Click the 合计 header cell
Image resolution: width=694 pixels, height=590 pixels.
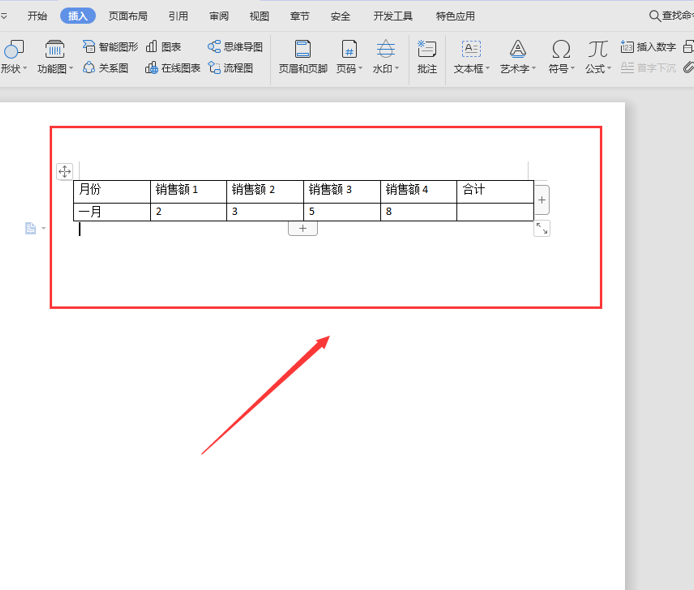[x=495, y=192]
